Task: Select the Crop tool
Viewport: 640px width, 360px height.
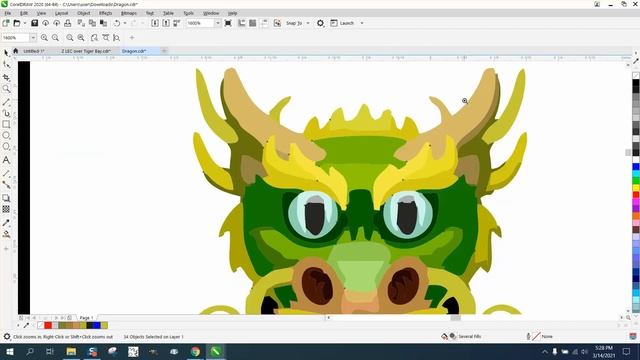Action: click(x=6, y=77)
